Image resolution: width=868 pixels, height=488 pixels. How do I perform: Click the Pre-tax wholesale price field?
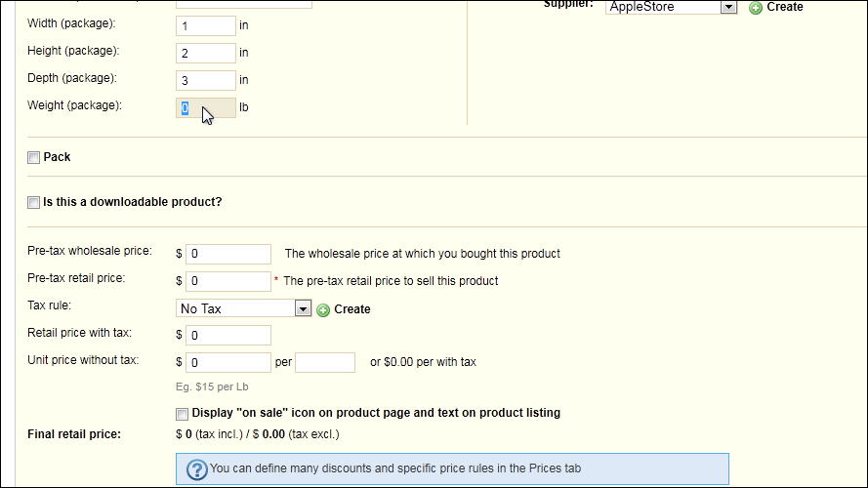pos(228,254)
